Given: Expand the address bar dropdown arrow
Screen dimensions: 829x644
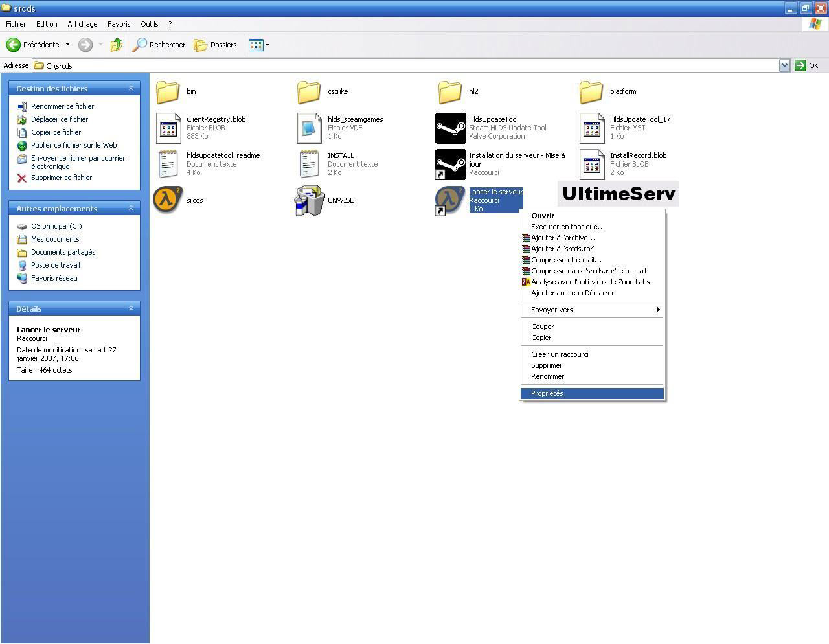Looking at the screenshot, I should coord(784,65).
